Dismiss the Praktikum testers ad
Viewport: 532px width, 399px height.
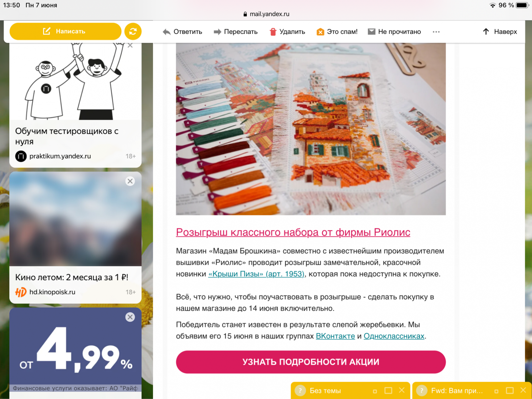pyautogui.click(x=130, y=45)
